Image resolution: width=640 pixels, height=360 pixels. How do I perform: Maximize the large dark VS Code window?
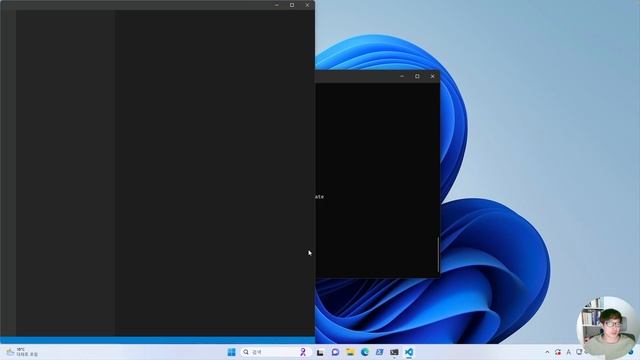(x=292, y=5)
